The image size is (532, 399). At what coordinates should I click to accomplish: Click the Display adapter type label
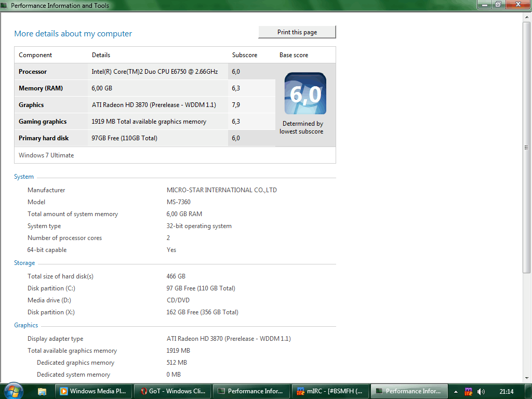[x=55, y=339]
